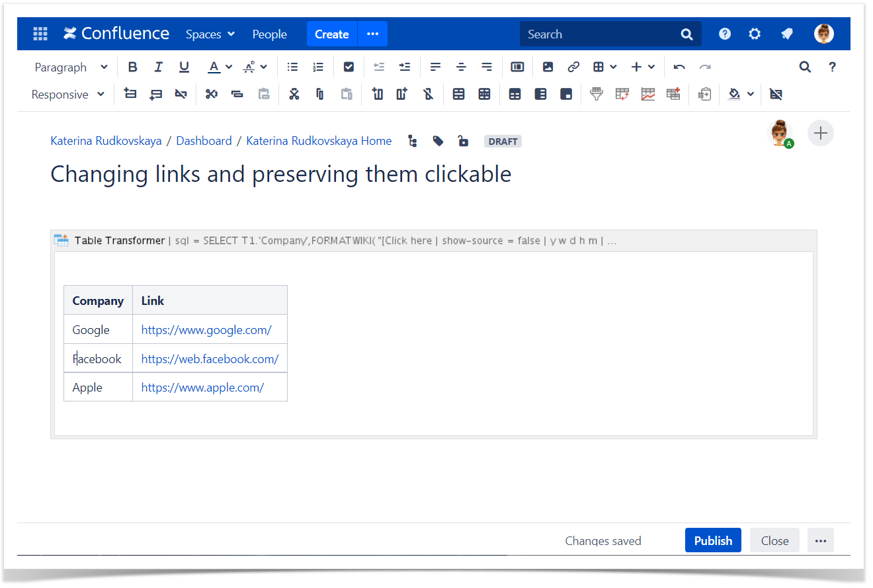This screenshot has width=873, height=588.
Task: Insert an image via toolbar icon
Action: click(548, 67)
